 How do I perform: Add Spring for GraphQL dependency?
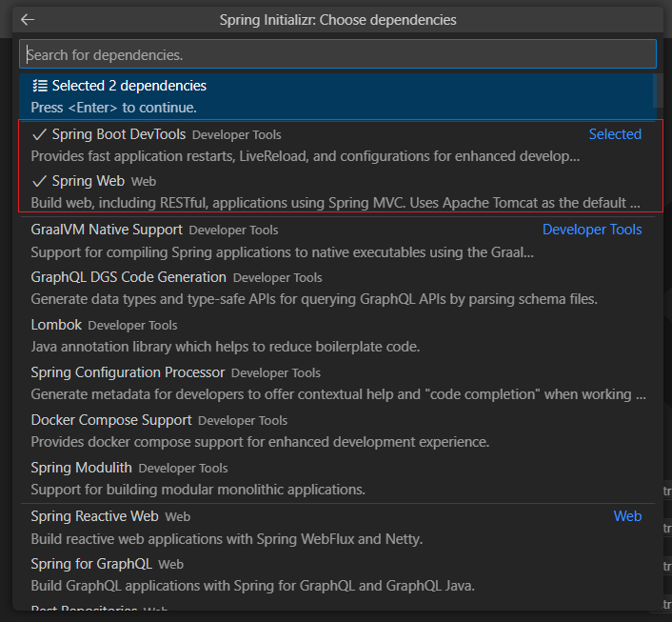tap(338, 574)
